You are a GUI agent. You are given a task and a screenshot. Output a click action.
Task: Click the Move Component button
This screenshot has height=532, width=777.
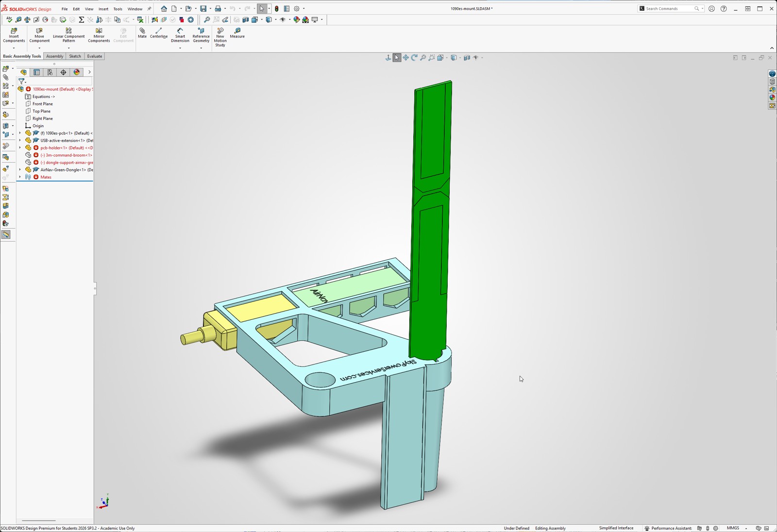tap(39, 35)
